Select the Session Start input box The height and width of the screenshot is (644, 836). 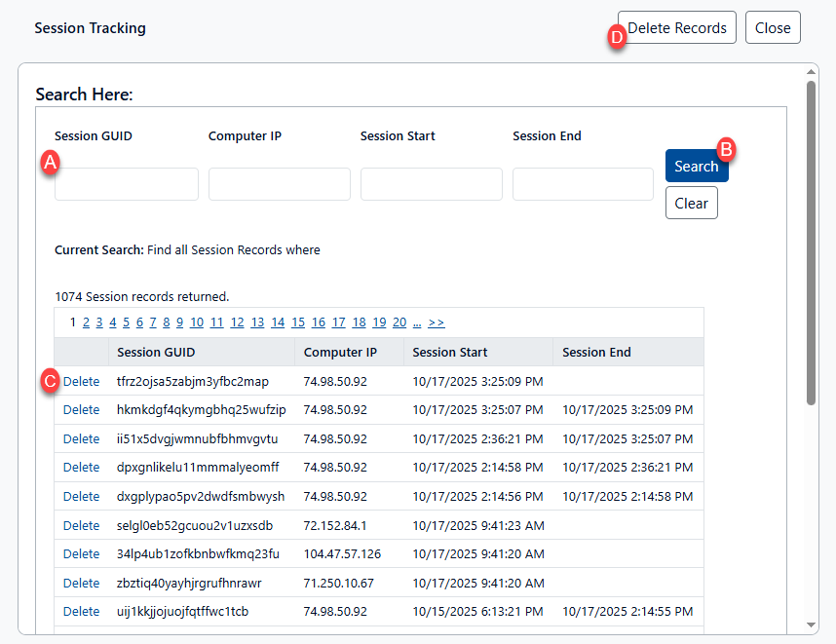(x=431, y=184)
